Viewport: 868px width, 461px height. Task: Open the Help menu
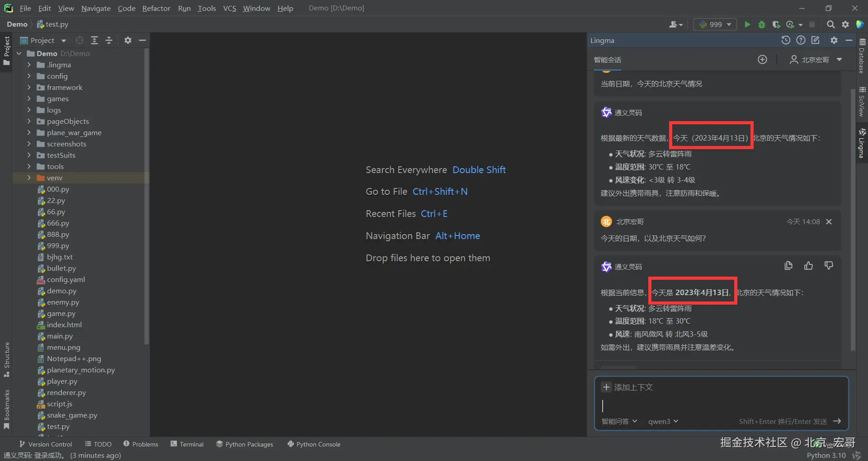[285, 8]
